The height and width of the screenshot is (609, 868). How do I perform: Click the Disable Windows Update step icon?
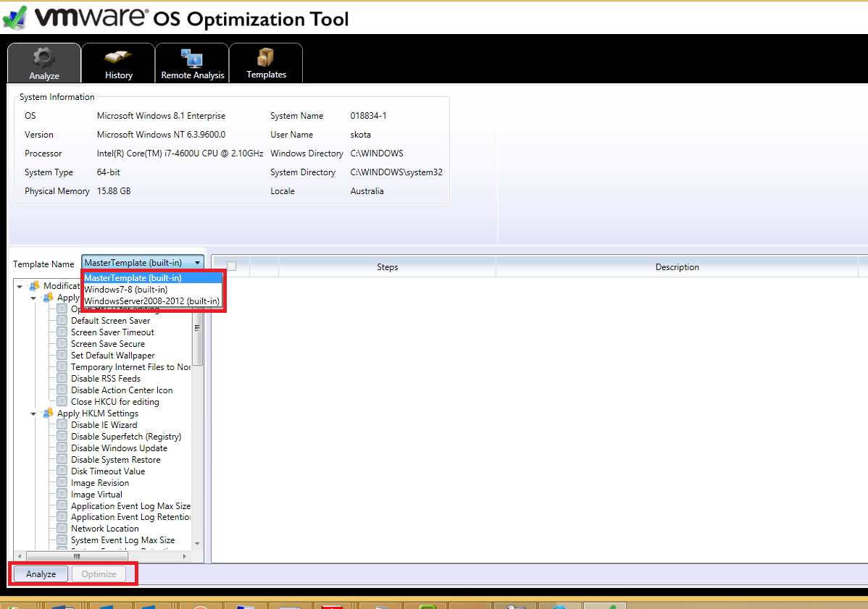tap(62, 448)
